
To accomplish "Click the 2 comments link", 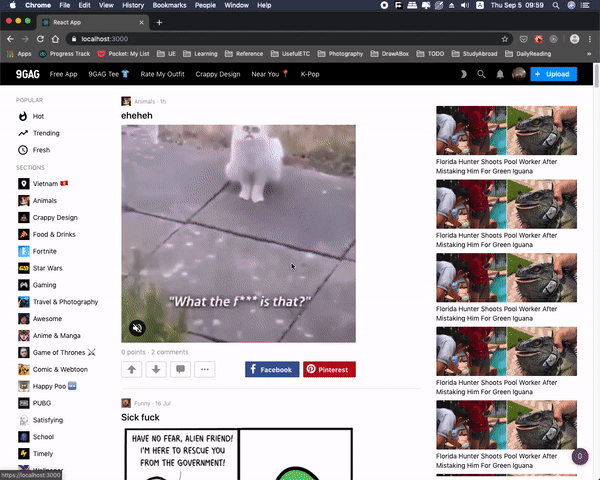I will tap(170, 352).
